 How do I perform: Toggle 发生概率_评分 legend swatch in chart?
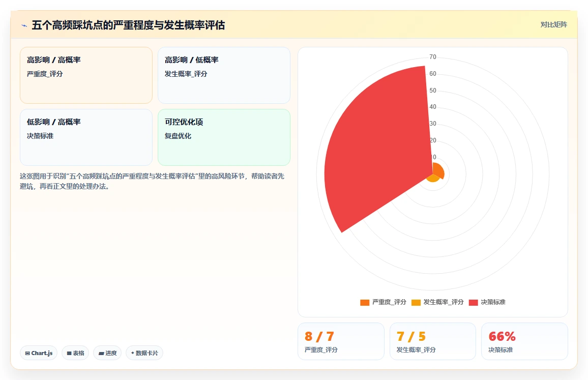click(x=416, y=302)
